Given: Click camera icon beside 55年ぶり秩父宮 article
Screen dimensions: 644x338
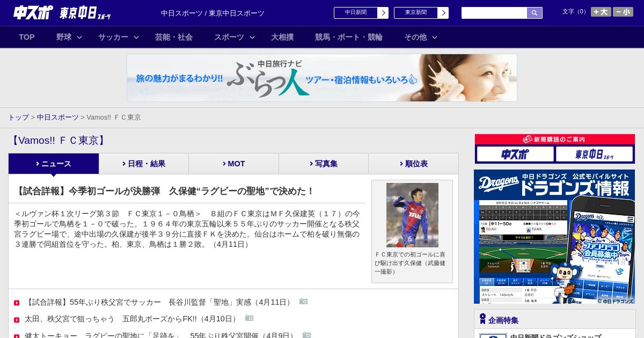Looking at the screenshot, I should click(304, 302).
